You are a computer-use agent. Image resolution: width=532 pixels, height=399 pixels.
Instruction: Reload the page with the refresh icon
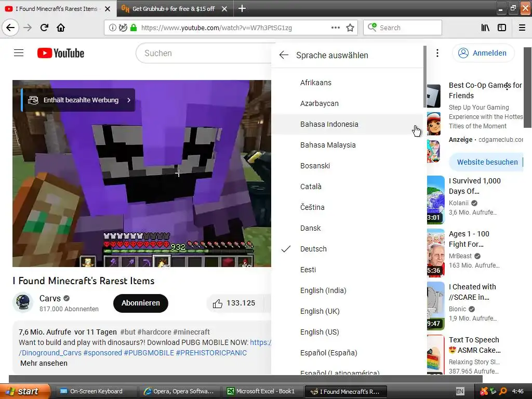pyautogui.click(x=44, y=28)
